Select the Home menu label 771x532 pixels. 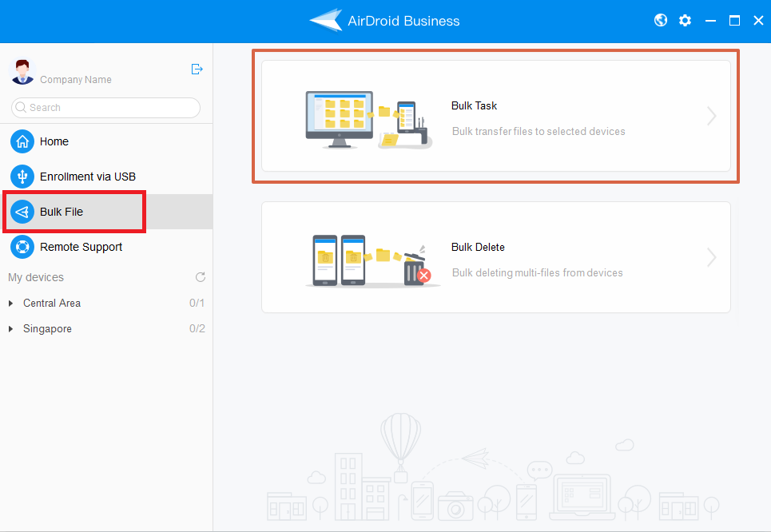54,141
